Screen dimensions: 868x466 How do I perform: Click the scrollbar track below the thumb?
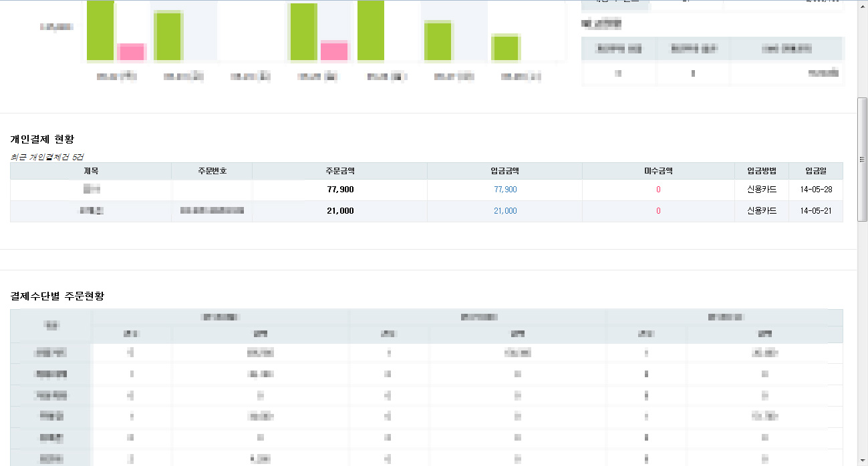pos(862,334)
